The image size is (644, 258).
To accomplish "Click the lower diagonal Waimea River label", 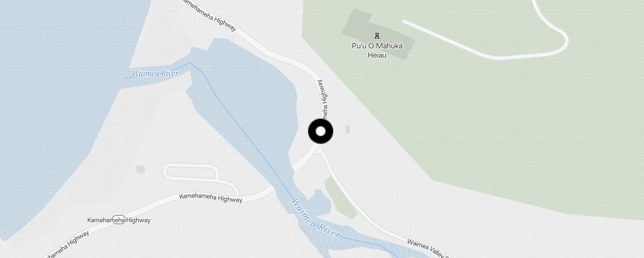I will (x=316, y=218).
